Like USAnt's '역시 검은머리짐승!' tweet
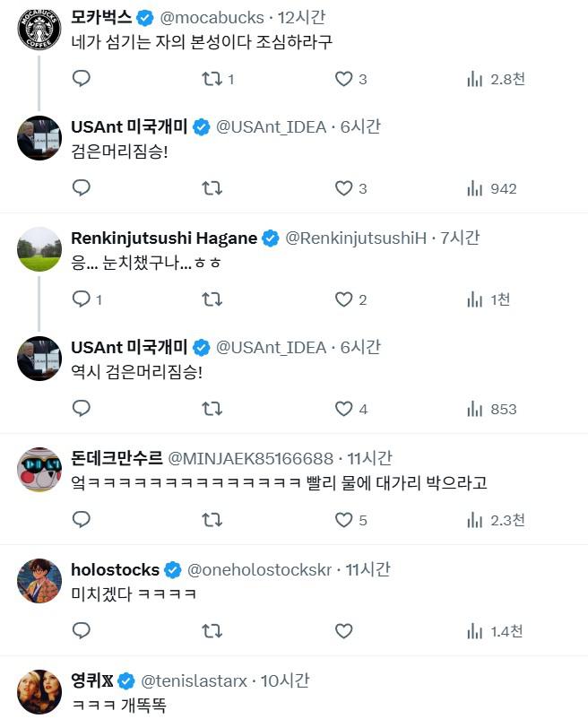 click(x=343, y=409)
